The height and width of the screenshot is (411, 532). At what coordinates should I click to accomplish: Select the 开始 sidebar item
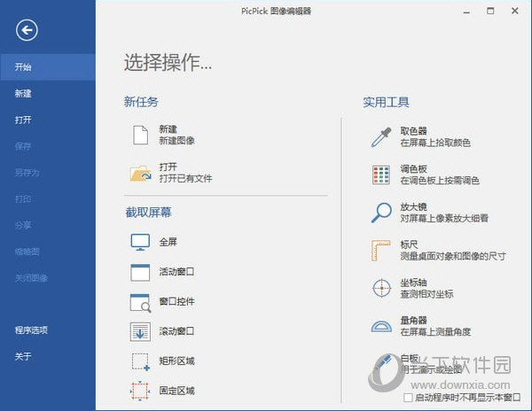pyautogui.click(x=48, y=66)
